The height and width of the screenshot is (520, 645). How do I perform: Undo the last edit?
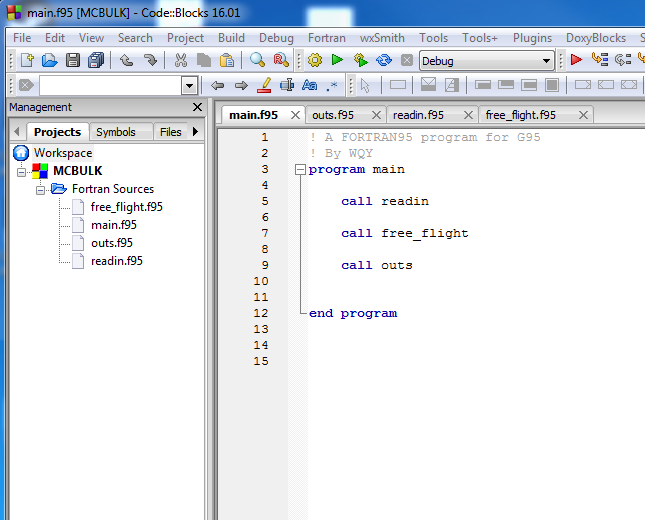[126, 60]
